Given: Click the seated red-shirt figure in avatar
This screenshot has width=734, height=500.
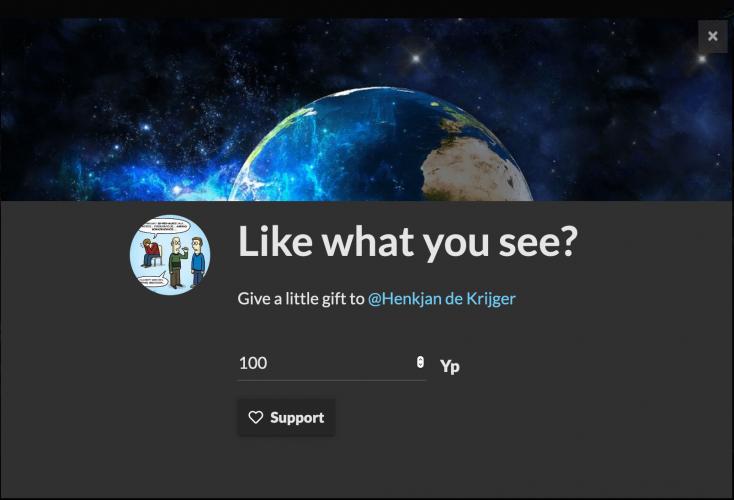Looking at the screenshot, I should coord(151,253).
